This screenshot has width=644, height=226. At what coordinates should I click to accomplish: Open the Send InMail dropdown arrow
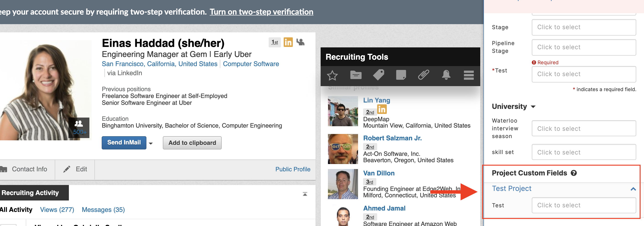[x=151, y=143]
